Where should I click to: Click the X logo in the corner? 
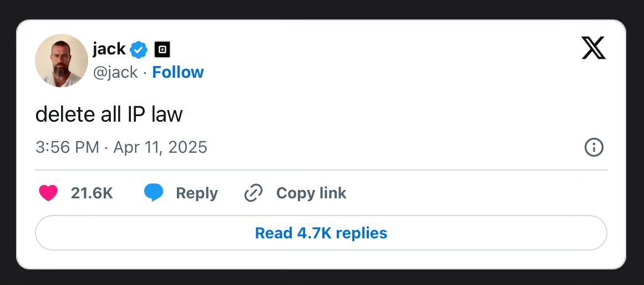(x=594, y=48)
